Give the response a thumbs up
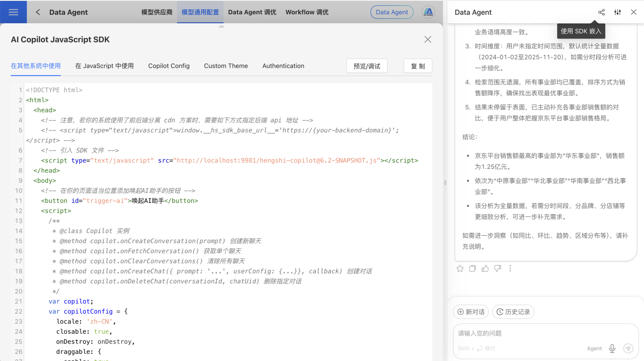The image size is (644, 361). click(485, 269)
